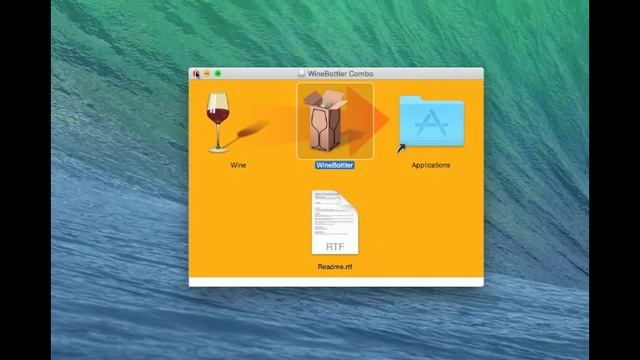Select the Wine glass app icon
The width and height of the screenshot is (640, 360).
tap(218, 122)
